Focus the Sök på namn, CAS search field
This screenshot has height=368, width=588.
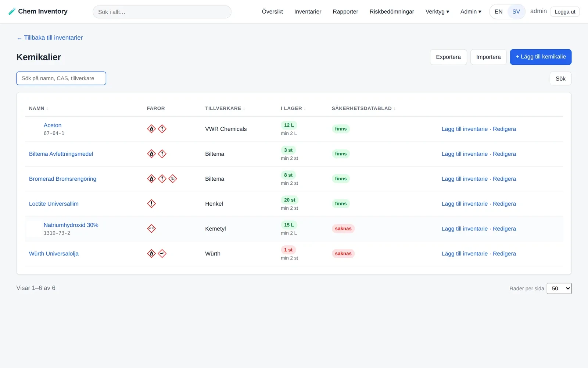[61, 78]
